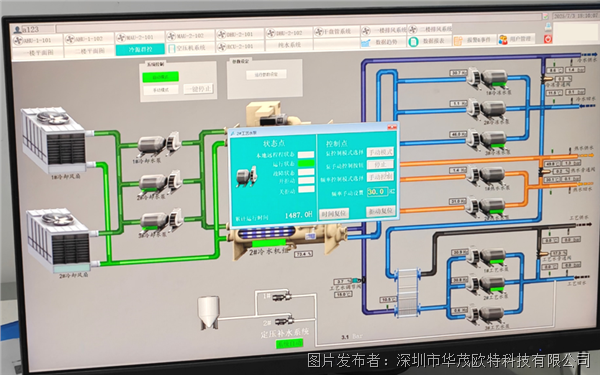Enable 自动模式 in system control
This screenshot has height=375, width=600.
coord(160,77)
